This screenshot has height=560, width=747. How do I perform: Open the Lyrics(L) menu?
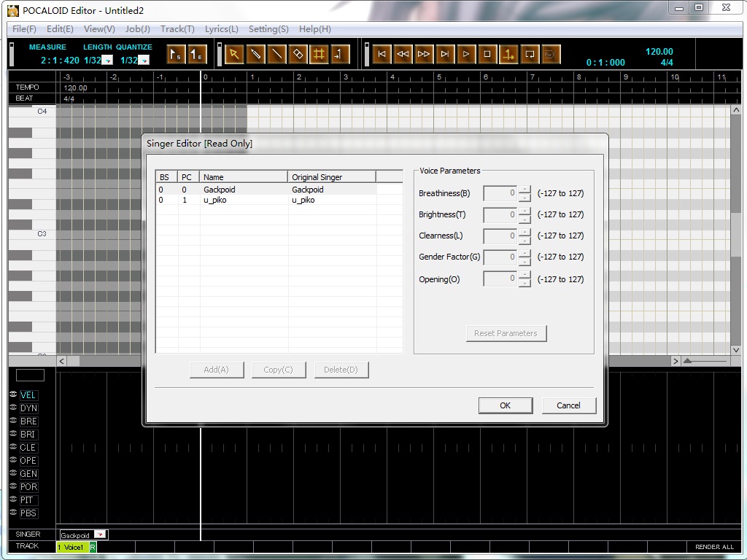[222, 29]
